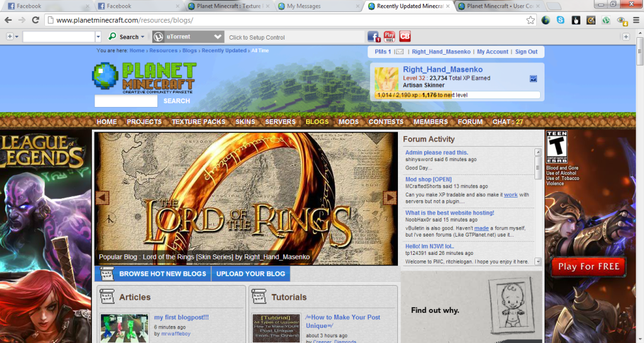Screen dimensions: 644x343
Task: Click the PMs envelope icon
Action: click(x=400, y=52)
